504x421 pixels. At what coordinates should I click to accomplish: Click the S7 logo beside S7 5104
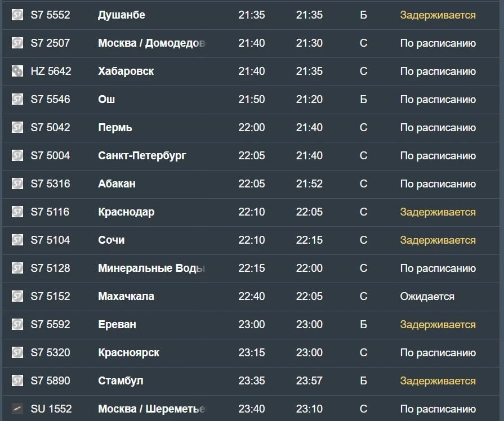[x=17, y=240]
